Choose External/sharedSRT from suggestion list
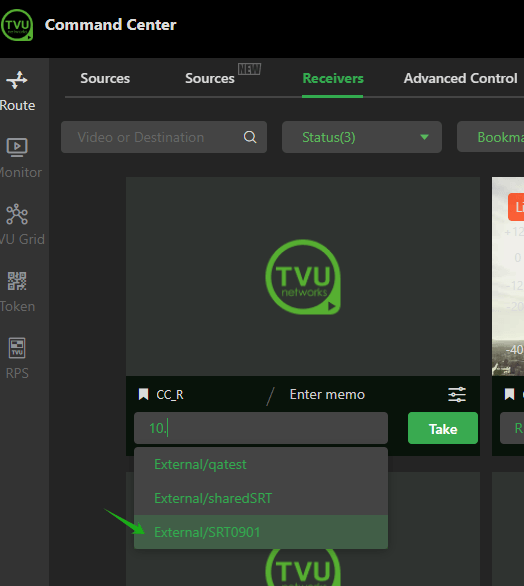Viewport: 524px width, 586px height. pos(261,498)
